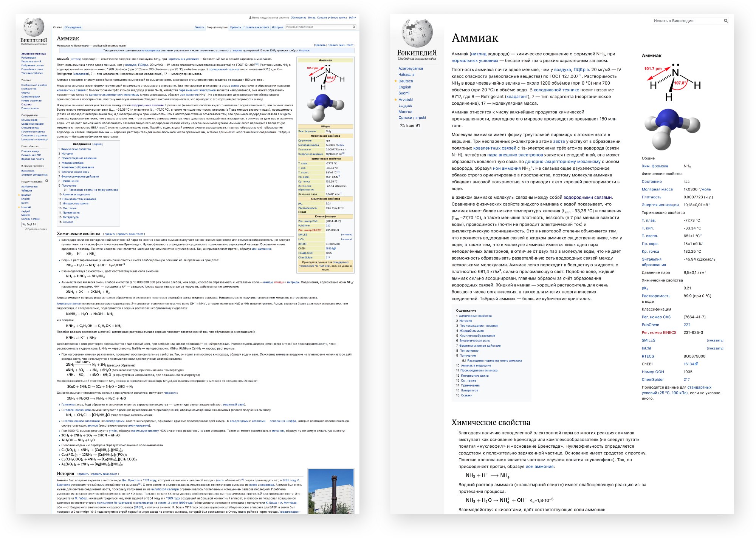Open 'Ещё 91' languages button in left sidebar
756x538 pixels.
[x=29, y=224]
